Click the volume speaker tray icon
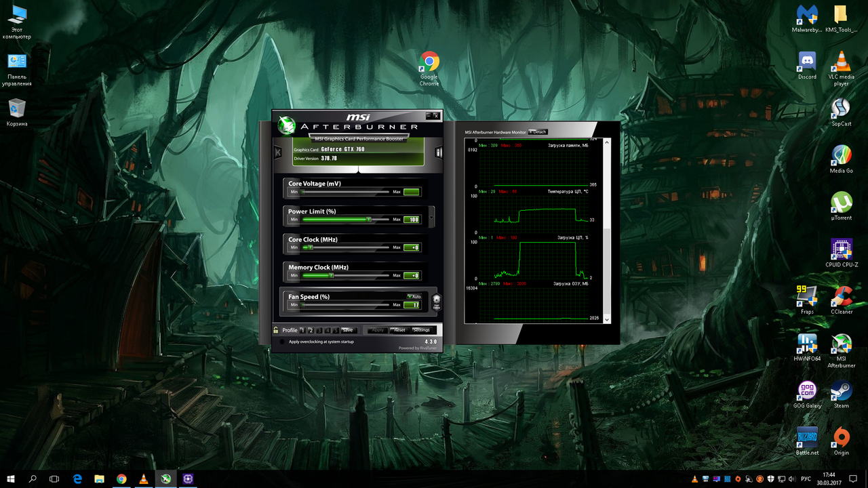The height and width of the screenshot is (488, 868). tap(793, 479)
